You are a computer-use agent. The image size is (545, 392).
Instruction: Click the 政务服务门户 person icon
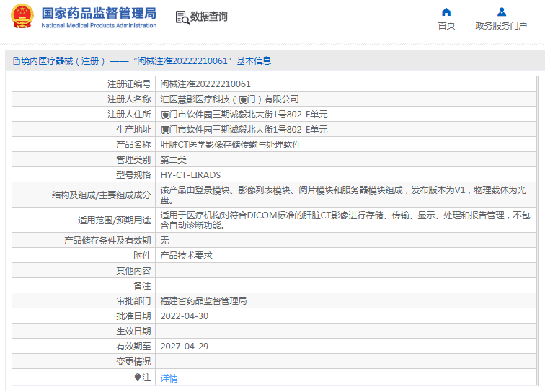(502, 12)
